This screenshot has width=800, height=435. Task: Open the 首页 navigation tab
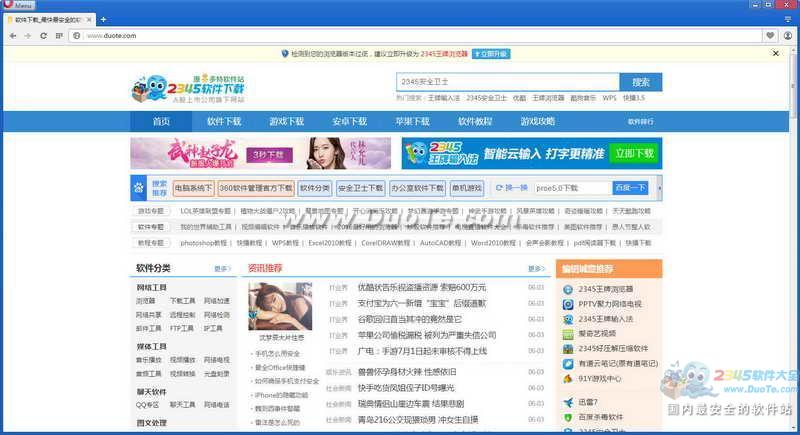tap(161, 121)
